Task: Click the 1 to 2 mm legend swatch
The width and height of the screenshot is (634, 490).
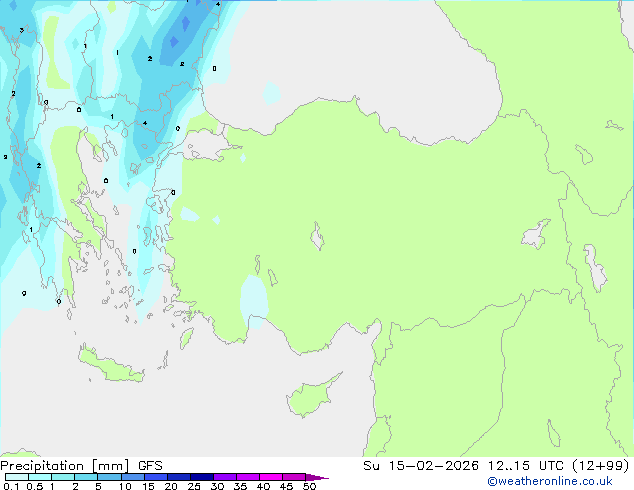Action: click(x=63, y=477)
